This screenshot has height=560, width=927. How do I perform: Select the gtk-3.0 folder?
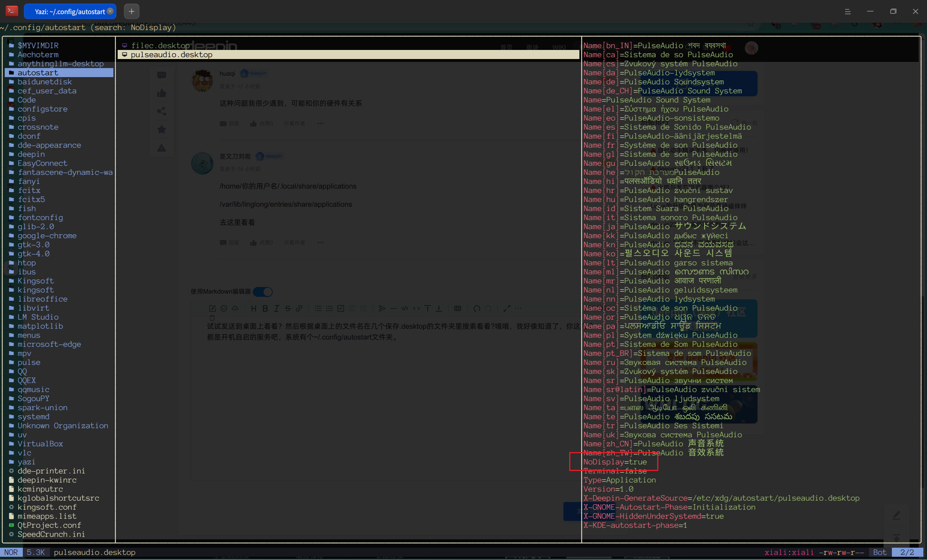[x=59, y=244]
